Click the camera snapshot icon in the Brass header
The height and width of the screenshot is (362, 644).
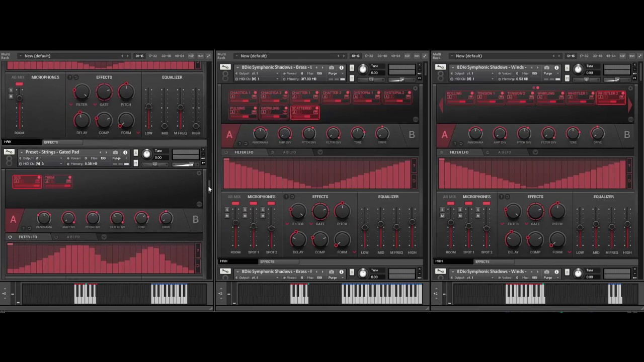click(x=332, y=67)
